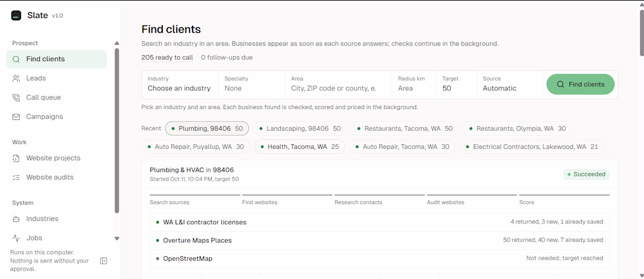This screenshot has width=644, height=279.
Task: Click the Website projects icon
Action: click(x=16, y=158)
